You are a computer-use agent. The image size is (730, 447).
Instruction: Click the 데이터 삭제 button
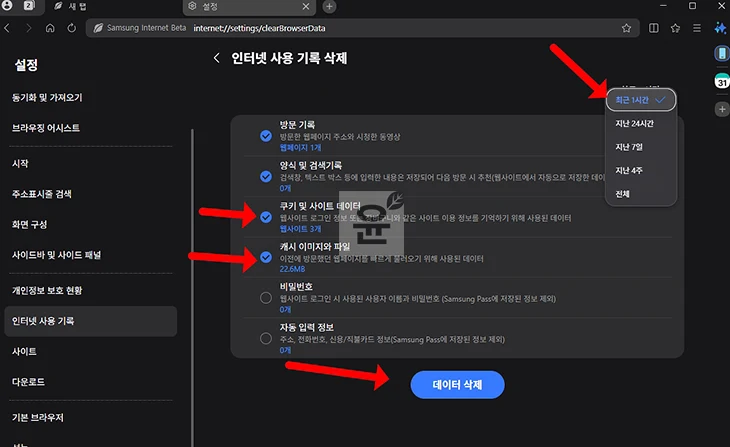(457, 385)
